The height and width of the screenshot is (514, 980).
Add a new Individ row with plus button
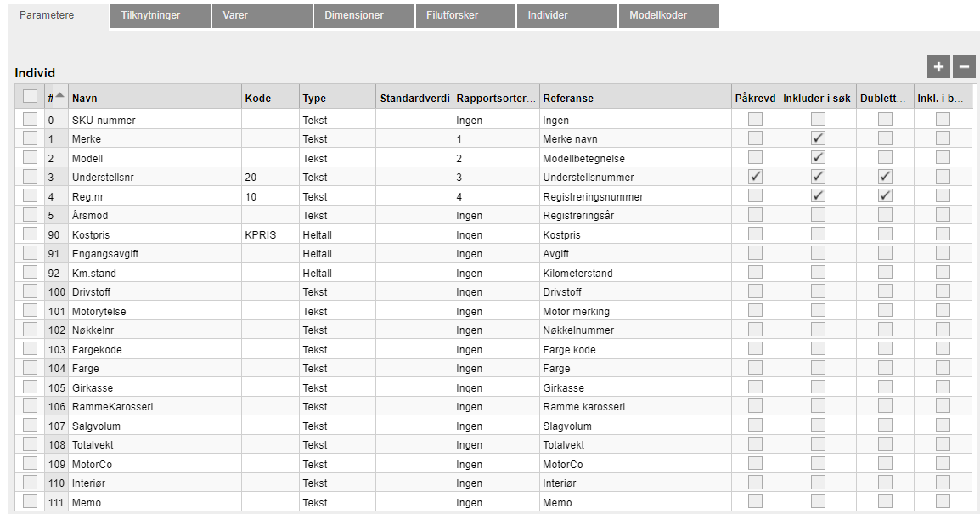pos(938,66)
